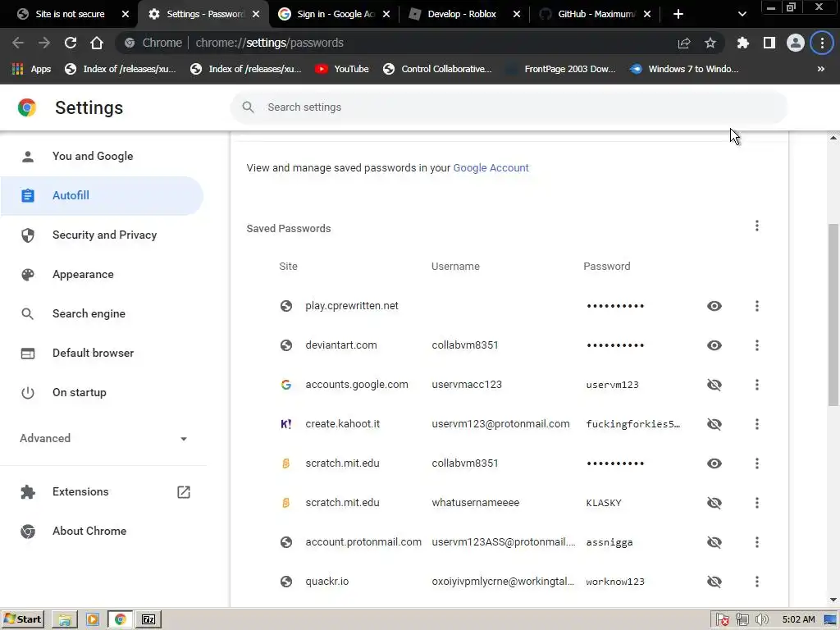Go back to the previous page

tap(18, 43)
